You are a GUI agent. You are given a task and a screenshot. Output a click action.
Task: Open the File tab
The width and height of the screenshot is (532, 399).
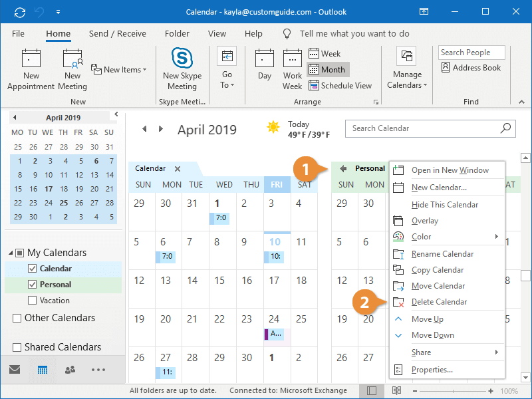click(x=18, y=34)
